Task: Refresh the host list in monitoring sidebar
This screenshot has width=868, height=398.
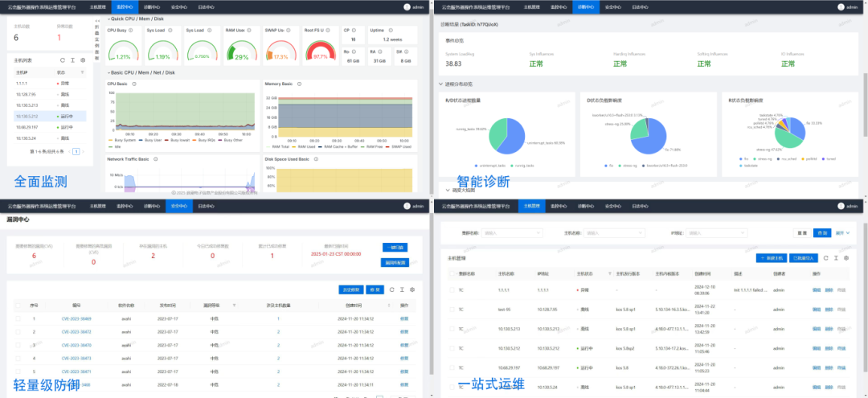Action: [x=62, y=59]
